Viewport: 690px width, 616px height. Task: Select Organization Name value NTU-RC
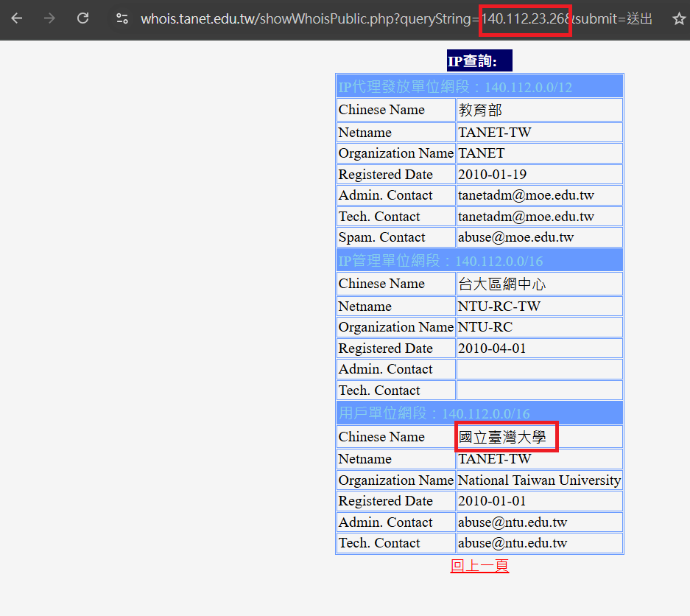[540, 327]
